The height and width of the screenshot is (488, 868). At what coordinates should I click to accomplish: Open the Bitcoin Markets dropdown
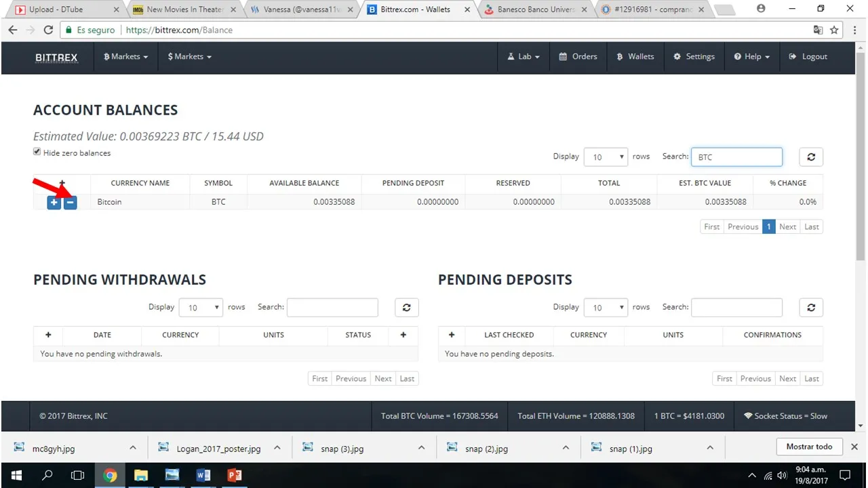[x=125, y=57]
